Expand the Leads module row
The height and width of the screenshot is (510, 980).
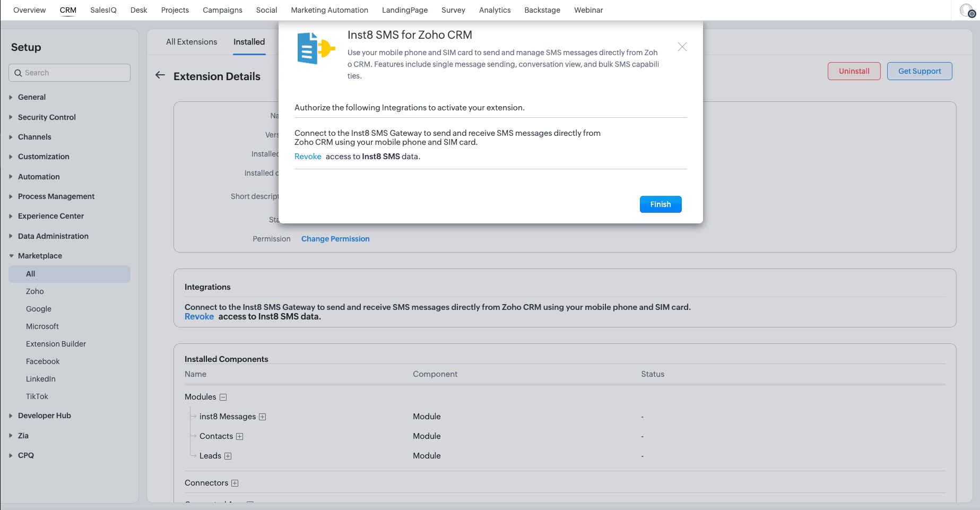coord(228,456)
